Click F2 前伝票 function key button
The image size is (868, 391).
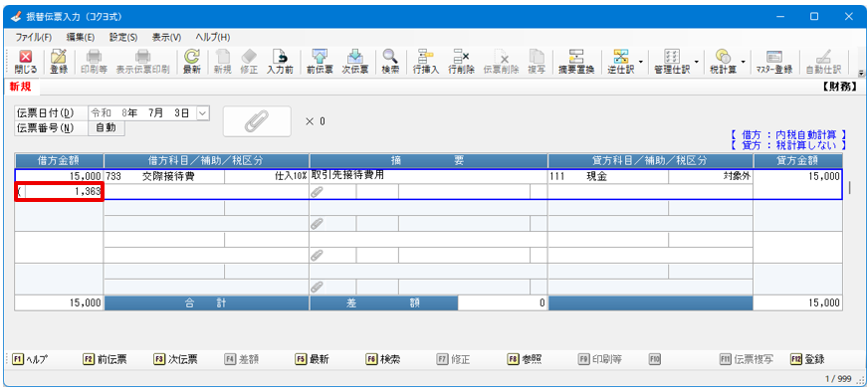[x=105, y=359]
